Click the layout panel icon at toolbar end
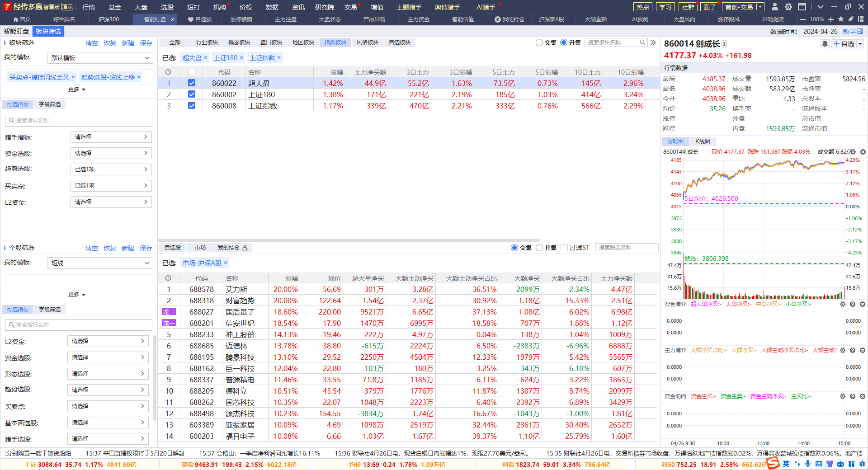Screen dimensions: 868x470 click(x=860, y=19)
